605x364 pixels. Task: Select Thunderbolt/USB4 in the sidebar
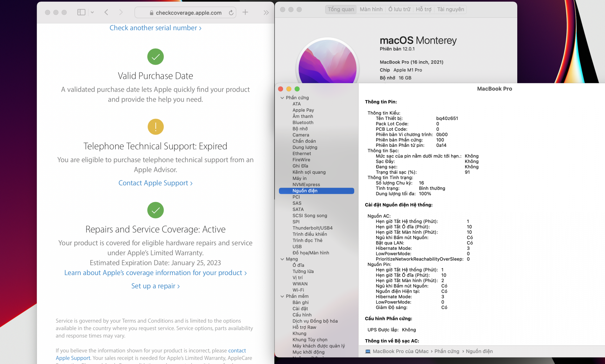[312, 228]
